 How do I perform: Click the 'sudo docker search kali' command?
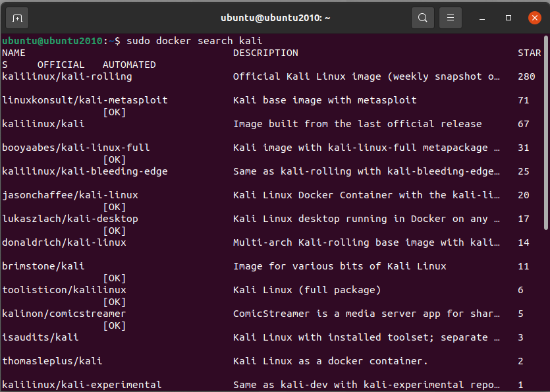[194, 41]
